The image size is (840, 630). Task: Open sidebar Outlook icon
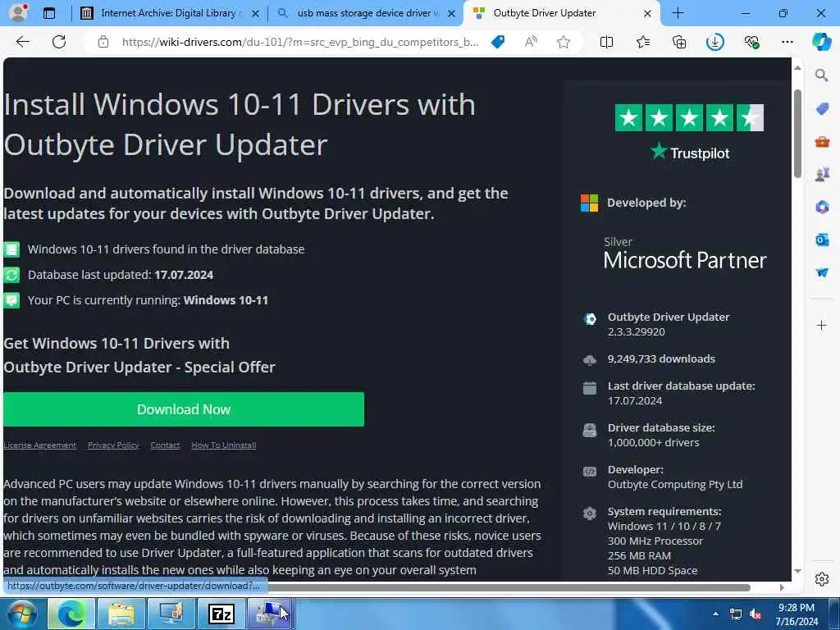click(822, 240)
